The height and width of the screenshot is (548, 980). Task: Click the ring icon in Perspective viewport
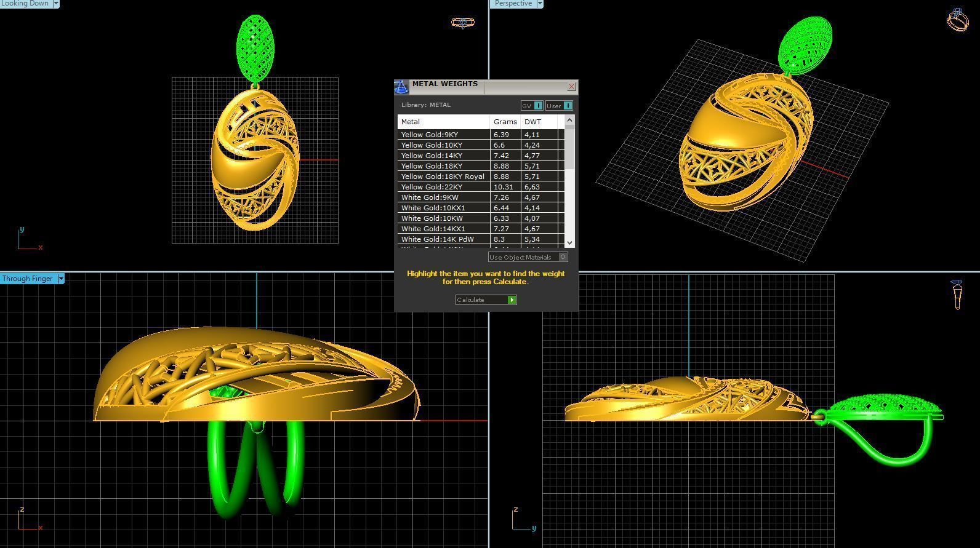pyautogui.click(x=957, y=20)
